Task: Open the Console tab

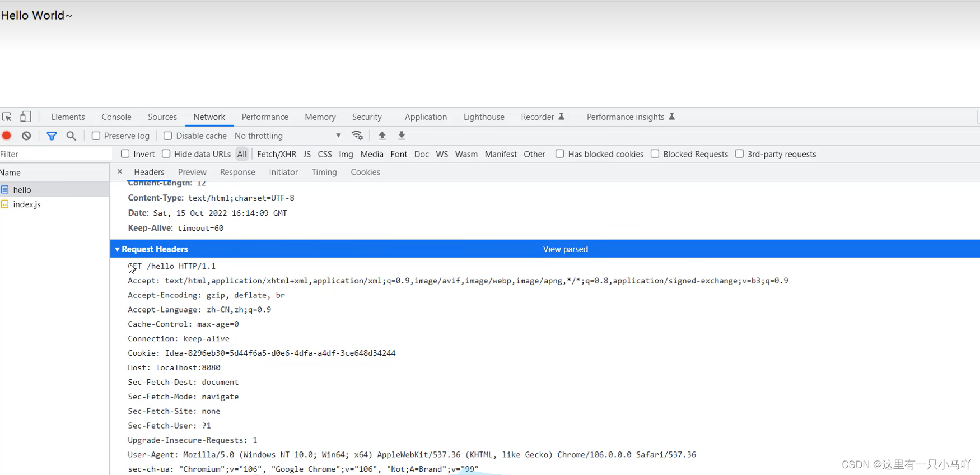Action: (x=116, y=117)
